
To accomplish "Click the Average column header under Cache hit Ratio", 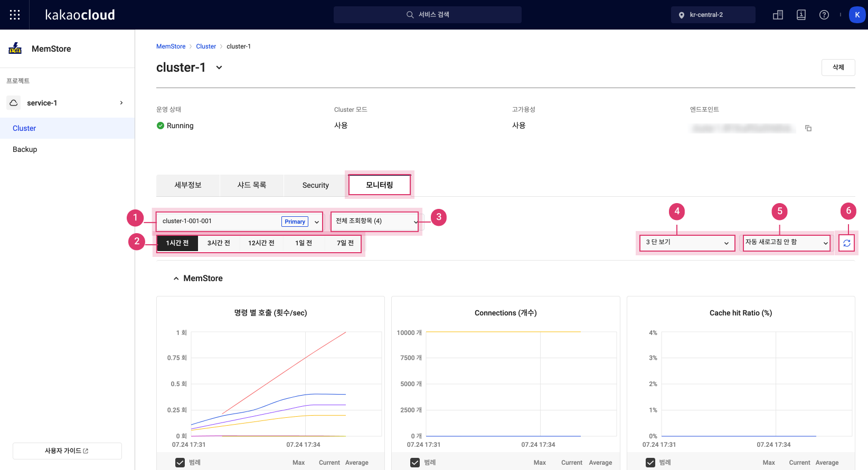I will pos(827,463).
